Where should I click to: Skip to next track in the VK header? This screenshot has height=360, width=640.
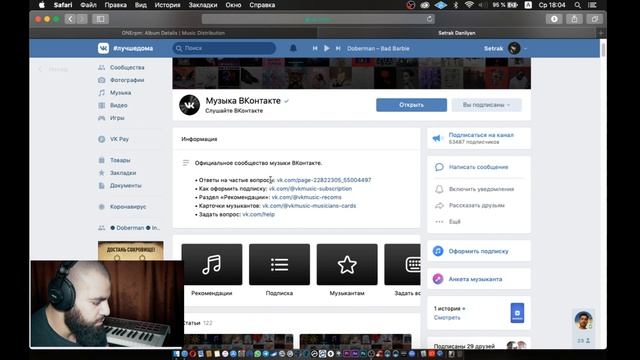[x=338, y=48]
